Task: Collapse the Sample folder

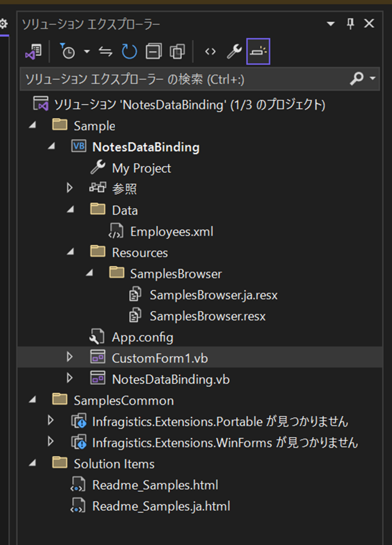Action: click(33, 126)
